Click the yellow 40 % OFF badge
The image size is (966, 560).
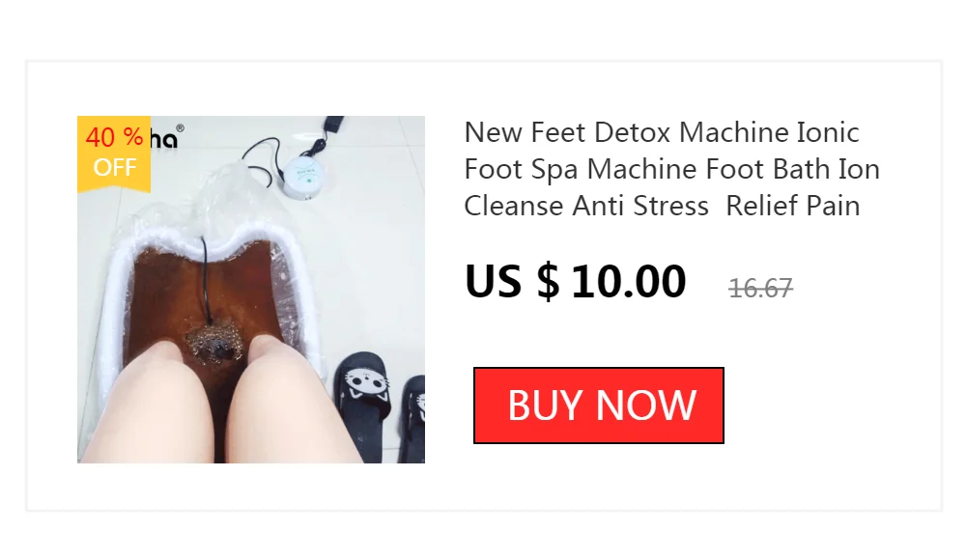point(114,154)
